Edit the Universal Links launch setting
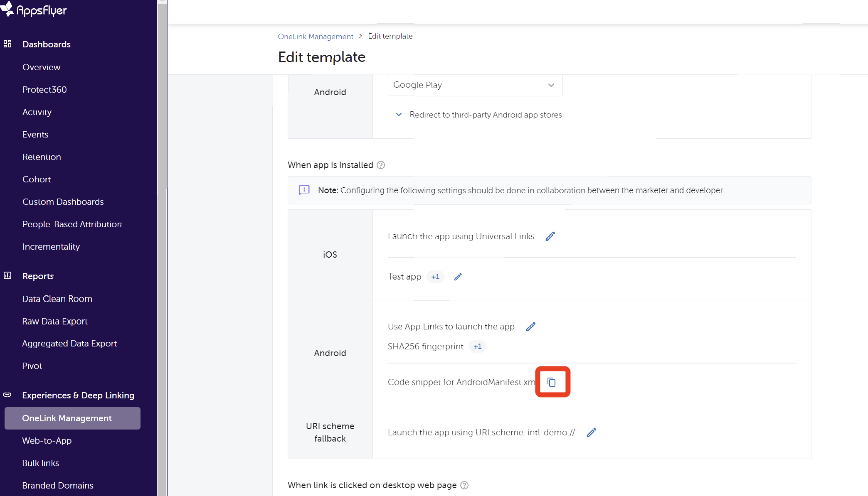 tap(550, 236)
